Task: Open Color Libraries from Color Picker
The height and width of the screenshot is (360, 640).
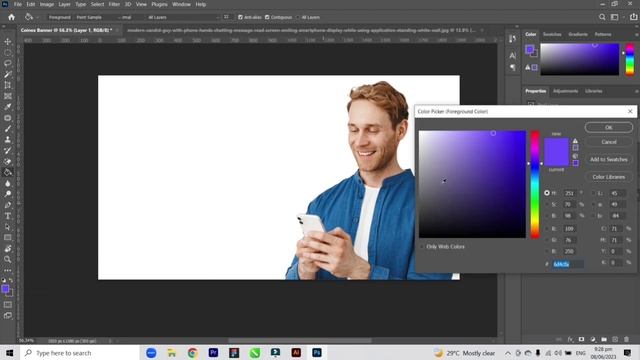Action: (609, 177)
